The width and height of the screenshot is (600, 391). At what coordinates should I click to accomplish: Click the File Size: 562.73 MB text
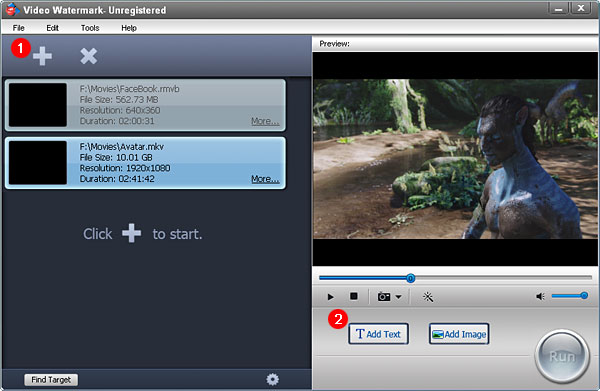tap(119, 99)
